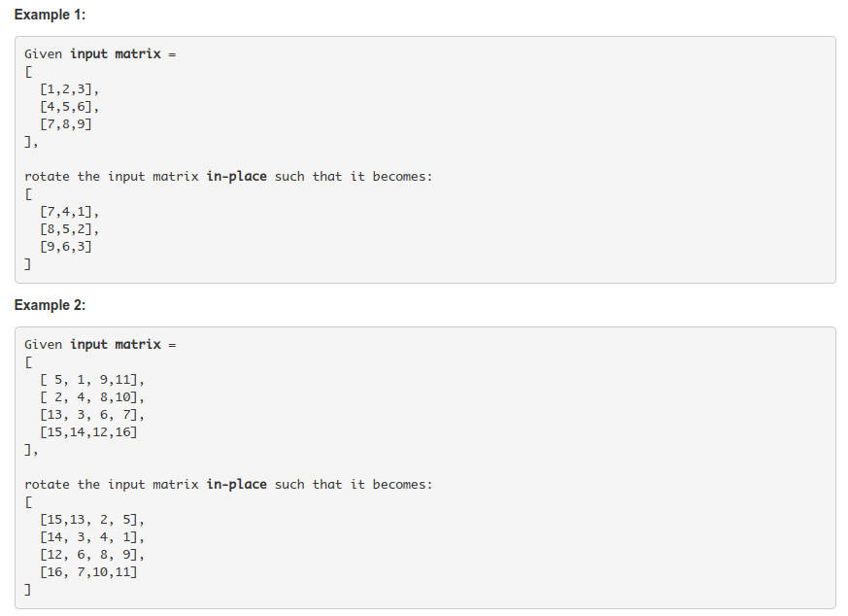848x616 pixels.
Task: Click the [16, 7,10,11] output row
Action: point(88,571)
